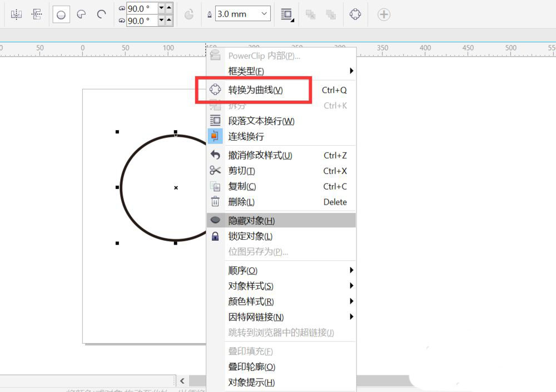The width and height of the screenshot is (556, 392).
Task: Click the horizontal scrollbar left arrow
Action: (182, 381)
